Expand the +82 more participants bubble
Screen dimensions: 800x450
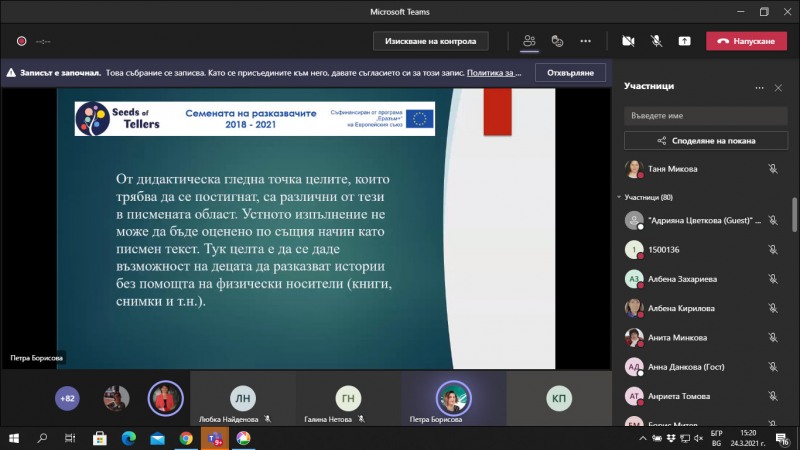(68, 398)
